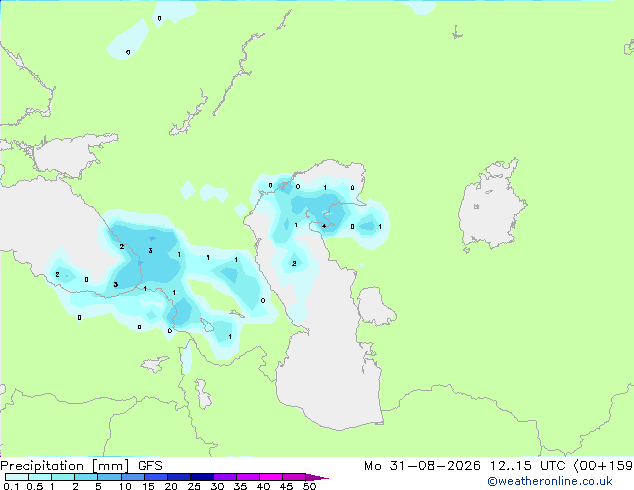
Task: Click the legend scale label '25'
Action: (194, 486)
